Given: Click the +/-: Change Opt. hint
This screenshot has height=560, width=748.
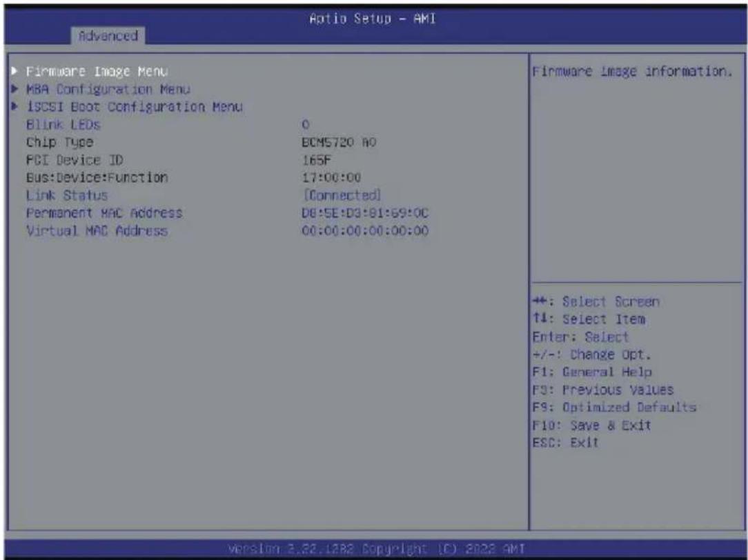Looking at the screenshot, I should tap(591, 354).
